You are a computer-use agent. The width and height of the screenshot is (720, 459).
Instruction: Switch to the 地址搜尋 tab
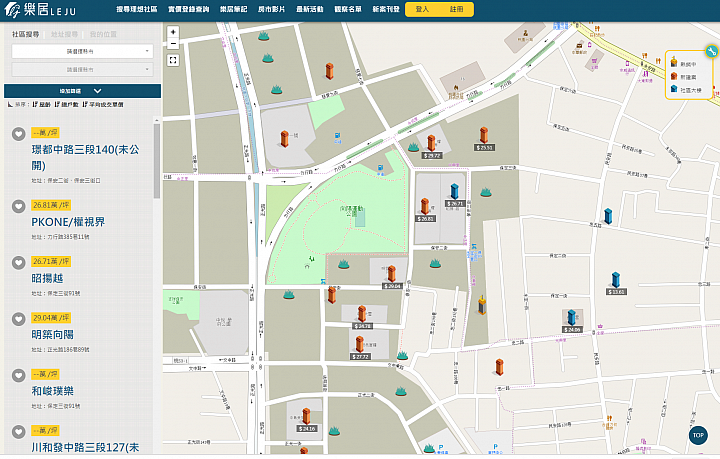pyautogui.click(x=64, y=34)
